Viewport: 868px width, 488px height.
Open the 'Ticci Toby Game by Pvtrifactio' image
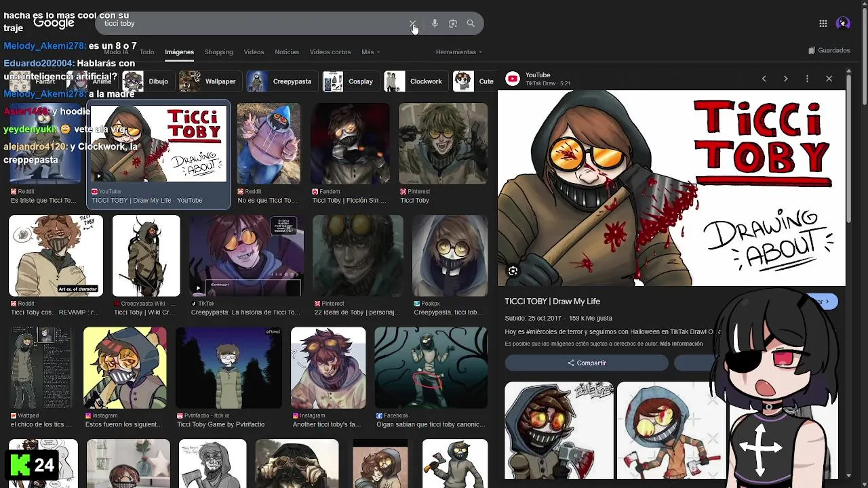pyautogui.click(x=229, y=368)
